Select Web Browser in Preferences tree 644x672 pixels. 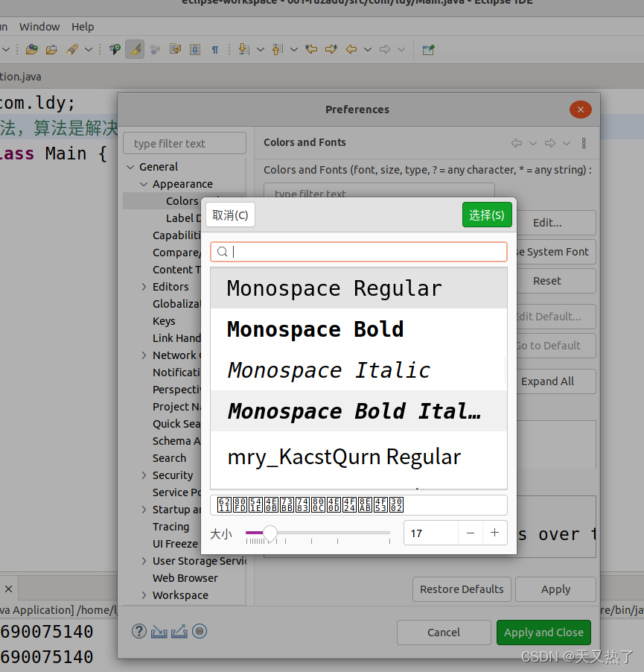click(x=185, y=578)
